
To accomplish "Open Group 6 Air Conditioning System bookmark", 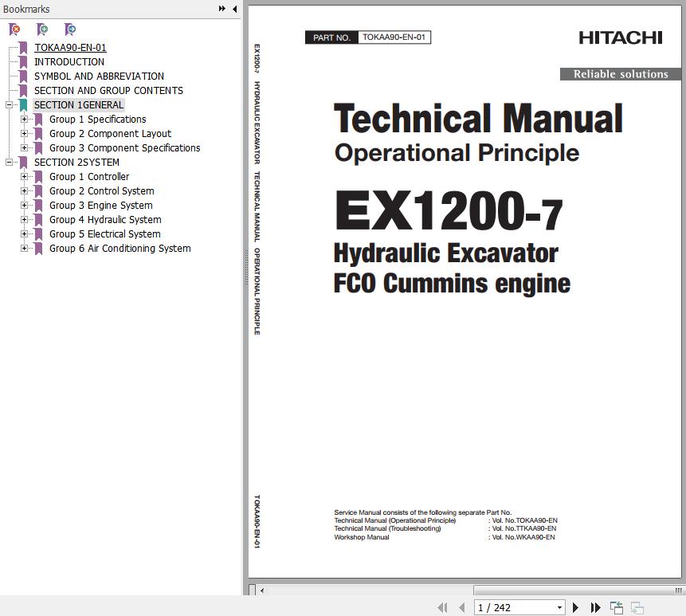I will tap(120, 249).
